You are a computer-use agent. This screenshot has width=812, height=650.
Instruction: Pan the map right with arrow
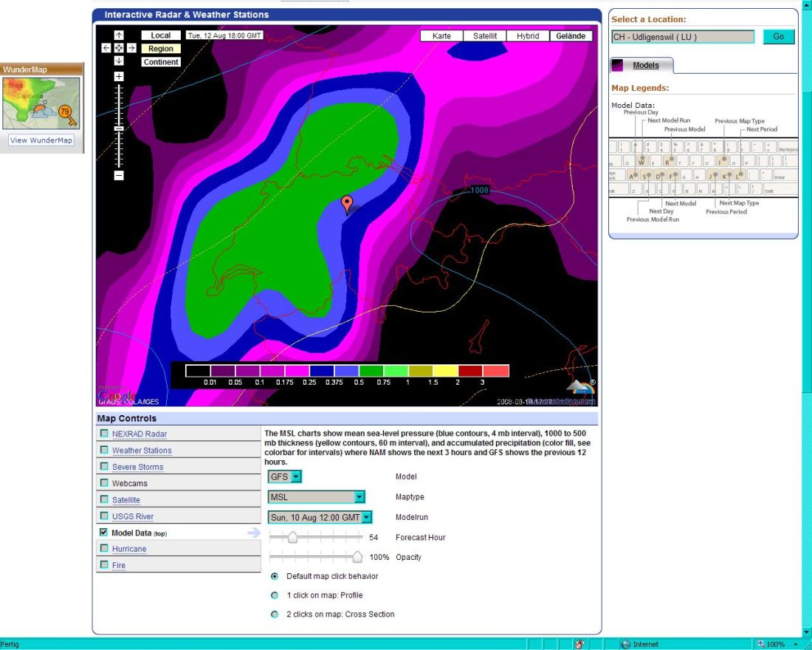click(x=131, y=48)
